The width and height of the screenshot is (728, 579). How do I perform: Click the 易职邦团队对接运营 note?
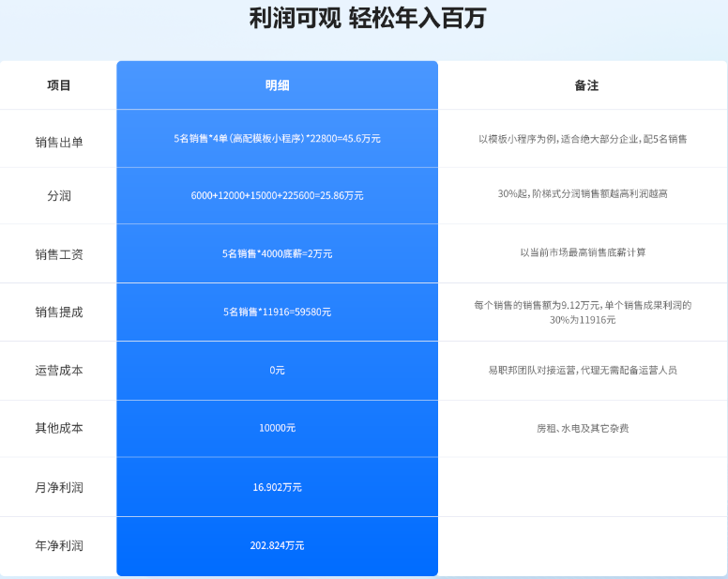[x=583, y=370]
